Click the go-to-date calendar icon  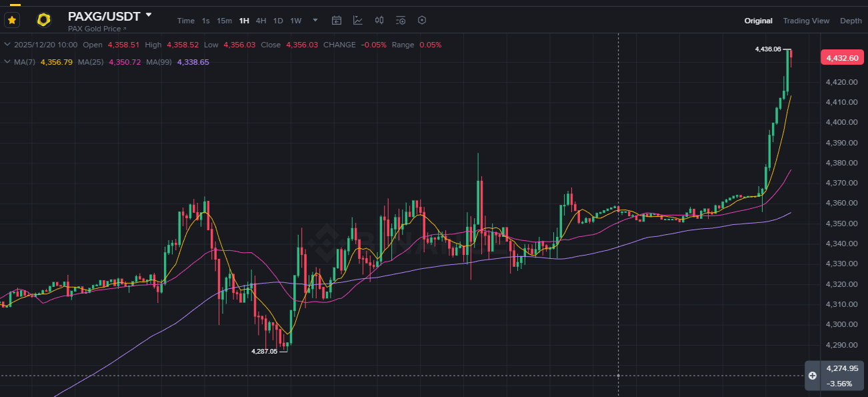337,21
